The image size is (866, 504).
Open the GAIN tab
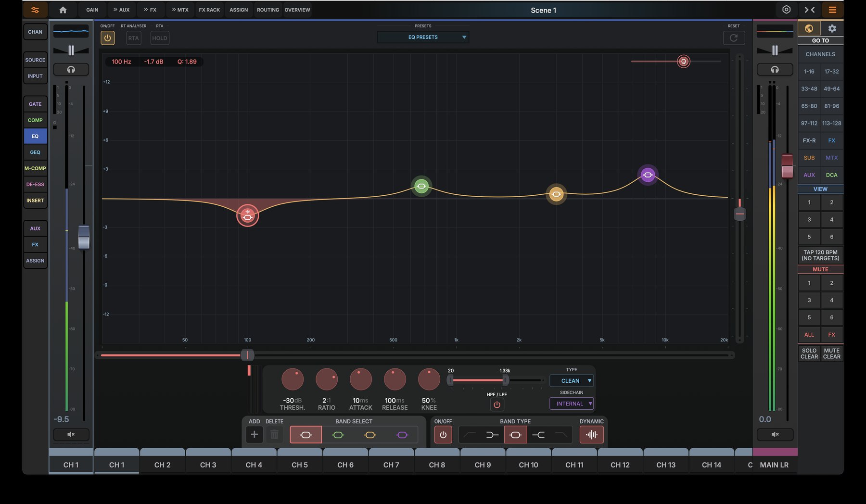pyautogui.click(x=92, y=10)
